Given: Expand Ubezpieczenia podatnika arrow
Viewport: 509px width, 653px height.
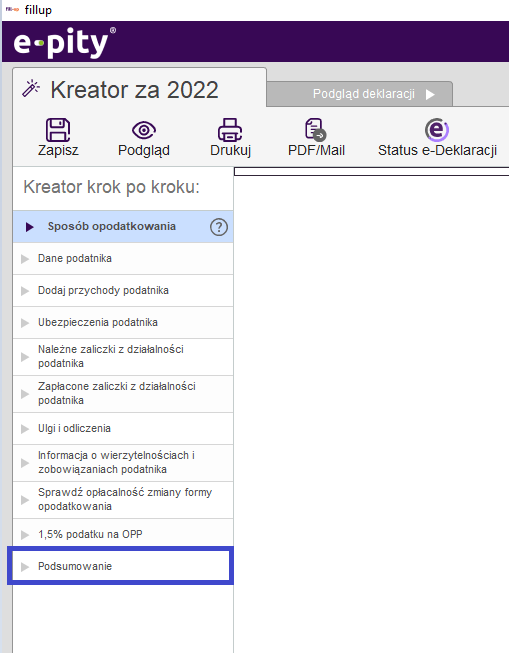Looking at the screenshot, I should tap(25, 323).
